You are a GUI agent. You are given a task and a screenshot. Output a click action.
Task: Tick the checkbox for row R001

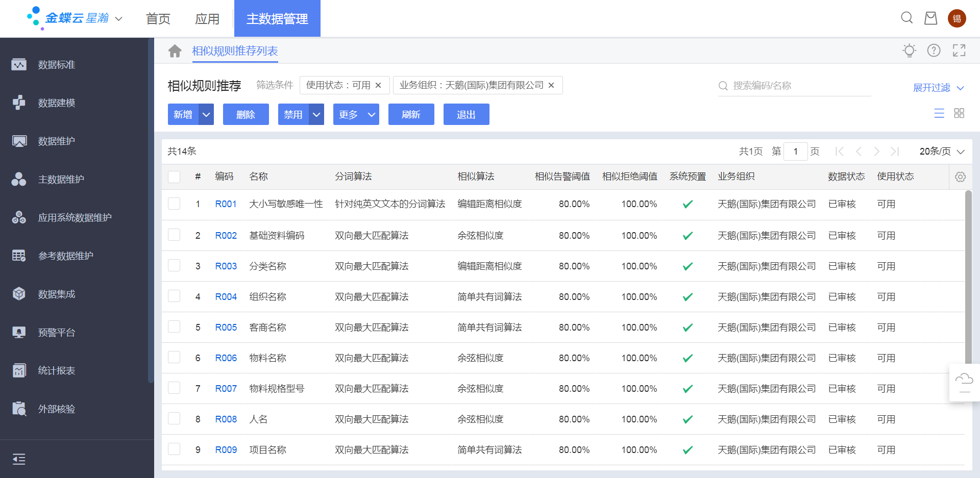coord(174,204)
